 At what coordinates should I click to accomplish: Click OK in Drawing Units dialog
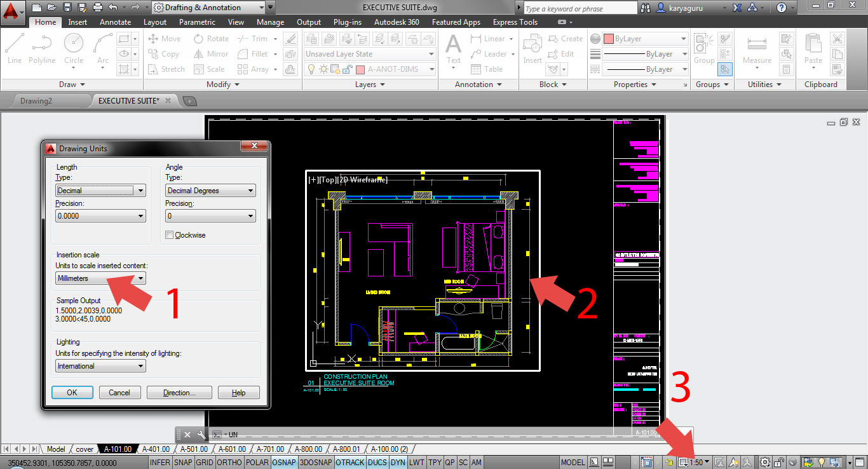72,392
